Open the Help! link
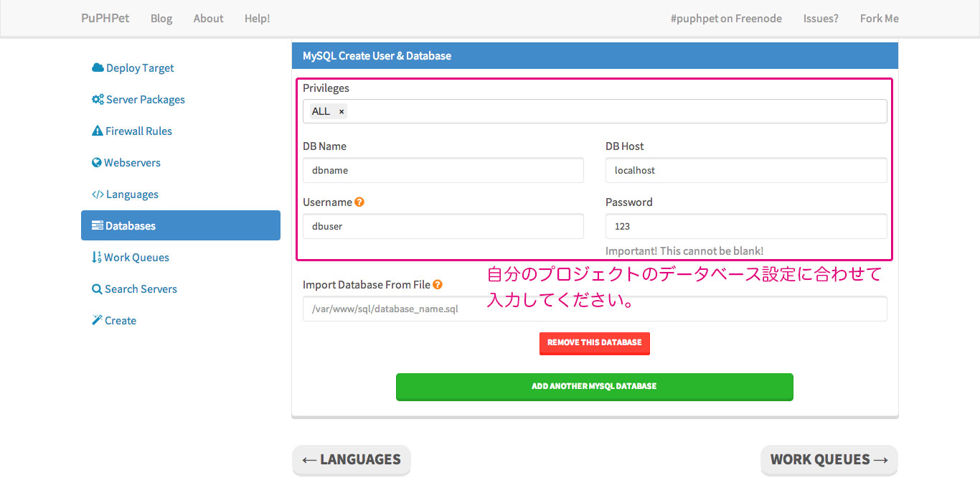980x483 pixels. point(257,19)
